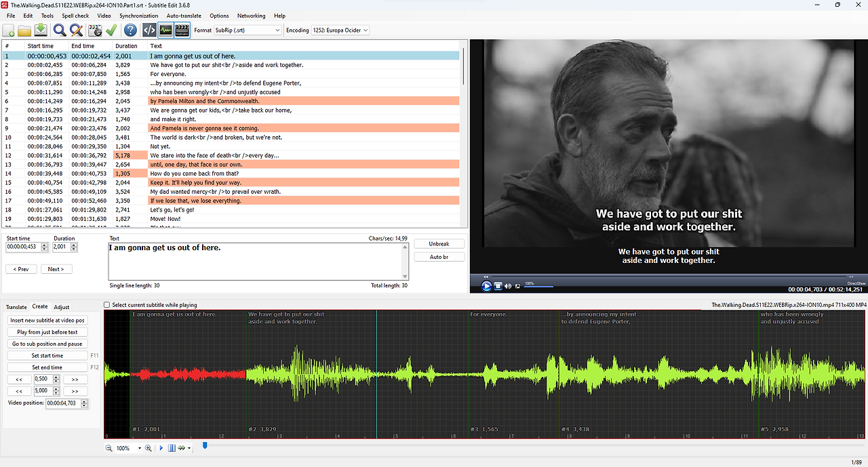Open the Auto-translate menu

click(x=184, y=16)
